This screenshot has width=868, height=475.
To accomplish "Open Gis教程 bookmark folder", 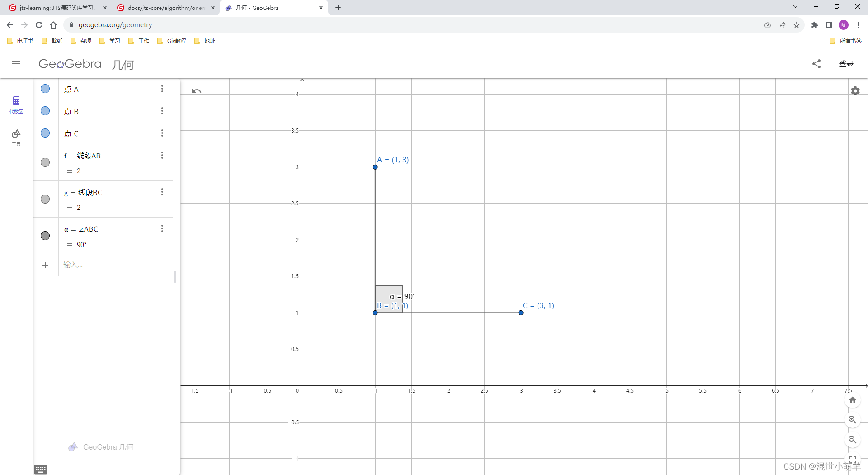I will click(x=172, y=41).
